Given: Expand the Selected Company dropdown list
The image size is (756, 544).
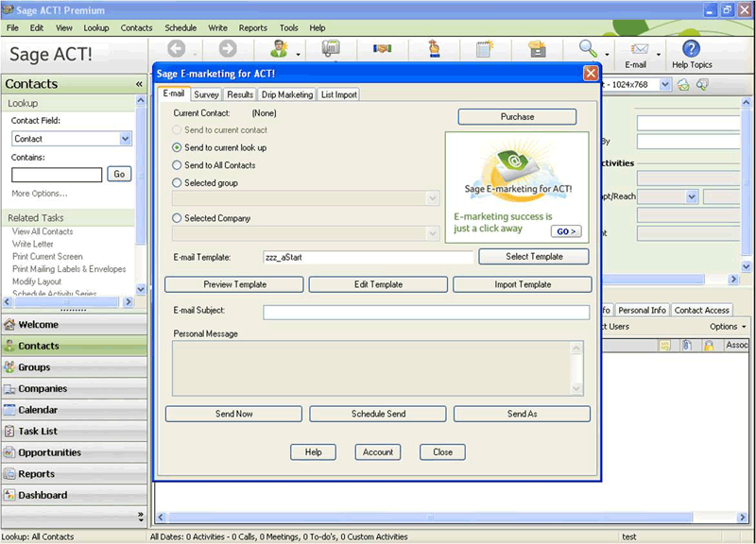Looking at the screenshot, I should pyautogui.click(x=433, y=233).
